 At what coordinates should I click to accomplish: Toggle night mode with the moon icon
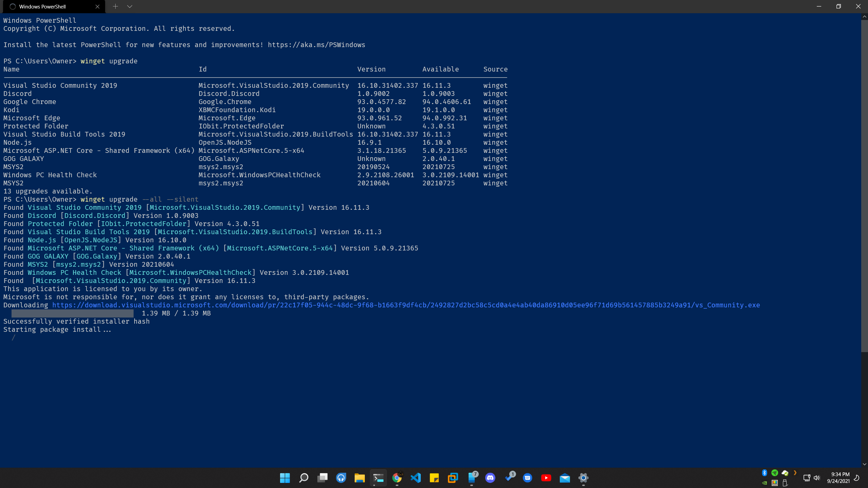pos(858,478)
